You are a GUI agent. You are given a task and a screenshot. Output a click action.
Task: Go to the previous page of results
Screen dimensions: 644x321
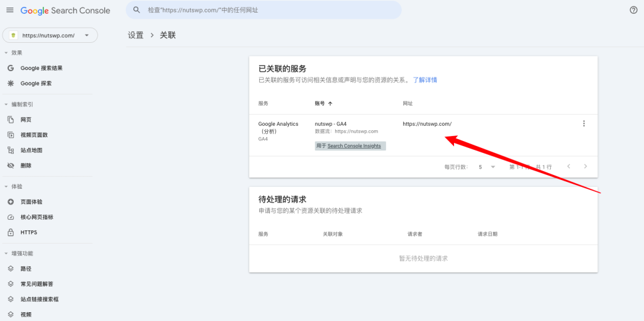click(x=569, y=166)
